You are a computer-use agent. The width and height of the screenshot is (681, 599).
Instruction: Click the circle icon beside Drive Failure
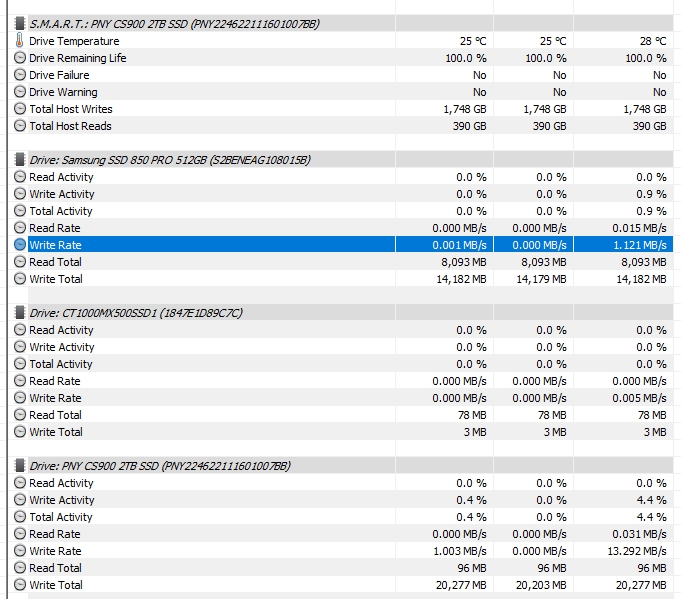pos(19,75)
